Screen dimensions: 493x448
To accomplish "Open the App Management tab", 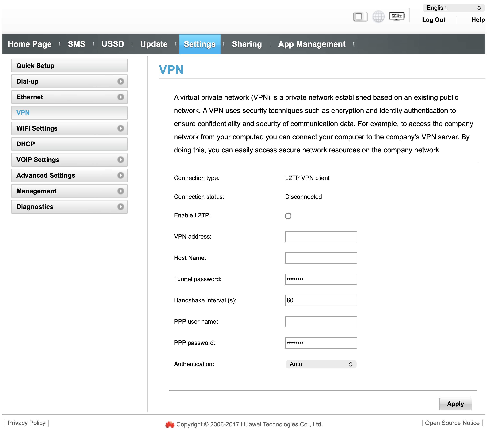I will (x=312, y=44).
